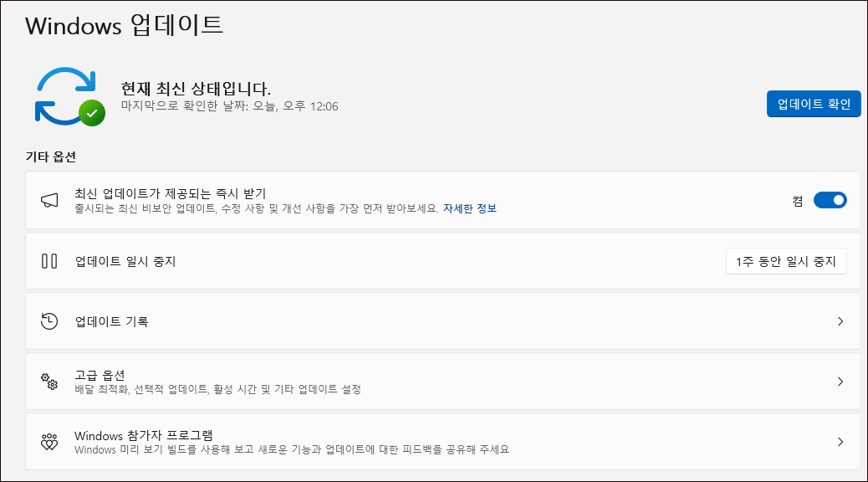
Task: Click the gear icon beside 고급 옵션
Action: click(50, 381)
